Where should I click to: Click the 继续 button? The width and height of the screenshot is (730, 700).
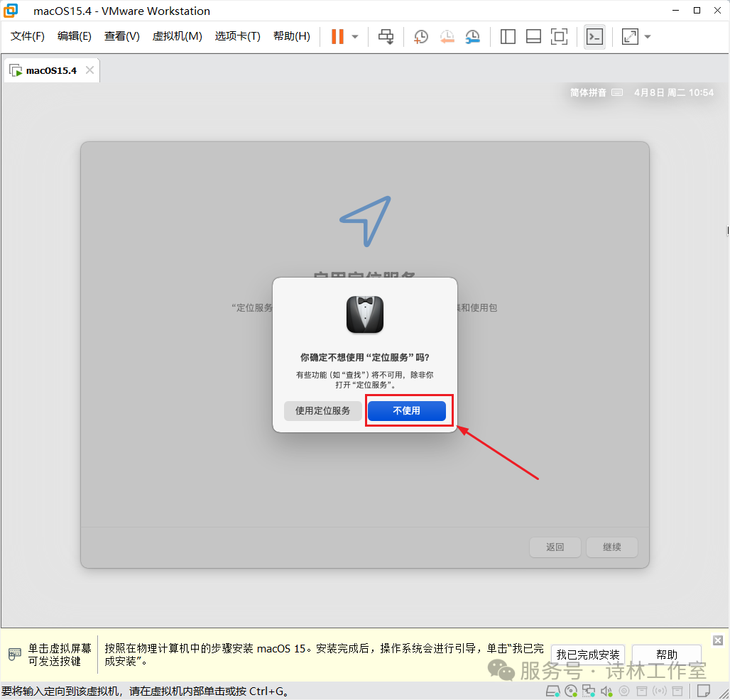[x=611, y=547]
